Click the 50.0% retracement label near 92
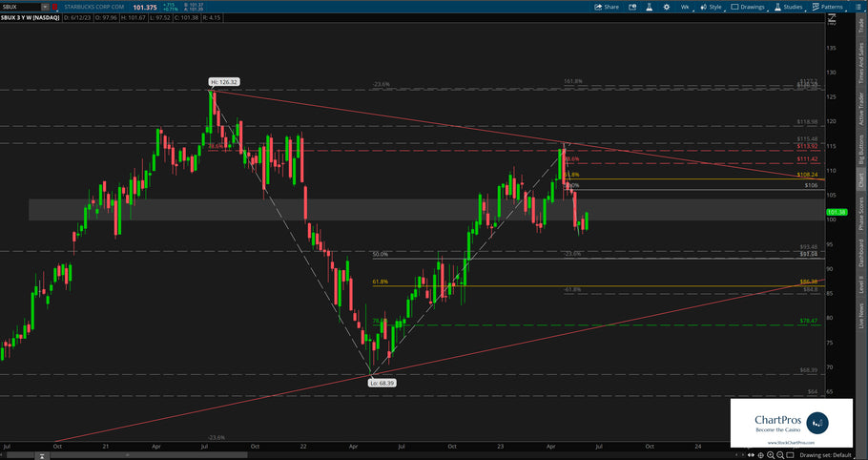868x460 pixels. [x=381, y=254]
